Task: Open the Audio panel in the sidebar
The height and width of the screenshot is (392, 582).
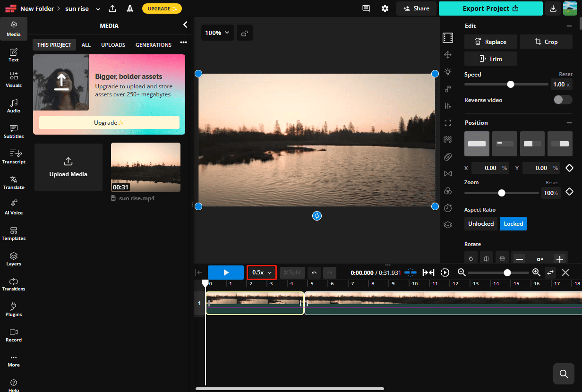Action: click(13, 106)
